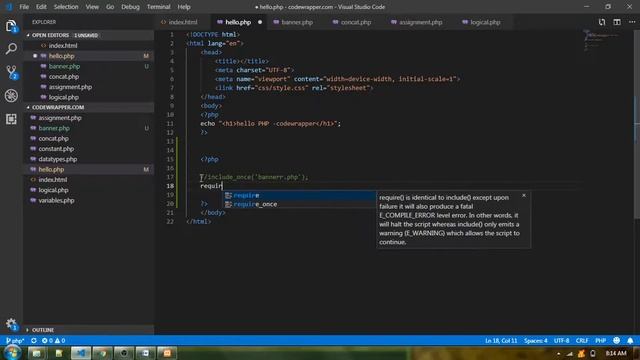Split the editor to the right
This screenshot has height=360, width=640.
(x=617, y=22)
